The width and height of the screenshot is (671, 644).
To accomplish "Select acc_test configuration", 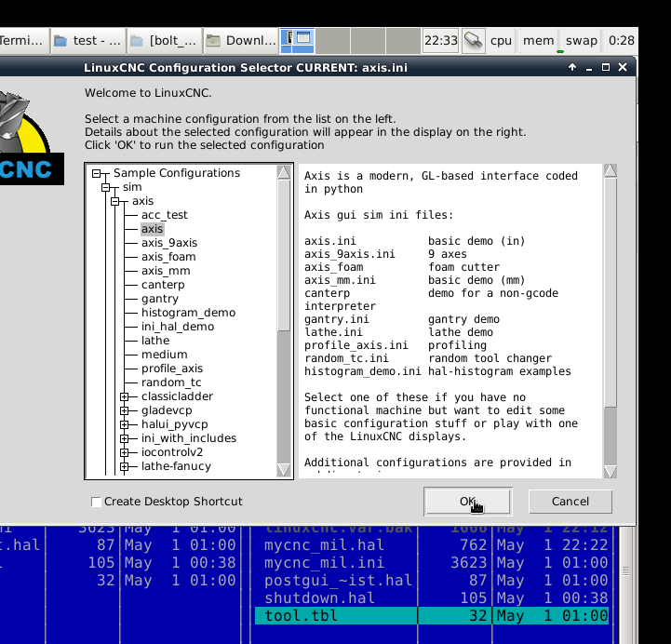I will (x=165, y=215).
